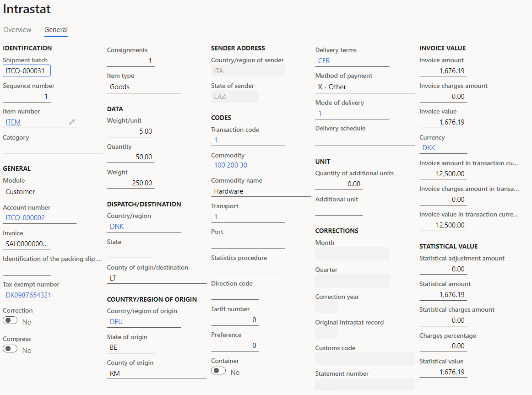Viewport: 532px width, 395px height.
Task: Open the Currency DKK link
Action: [x=428, y=147]
